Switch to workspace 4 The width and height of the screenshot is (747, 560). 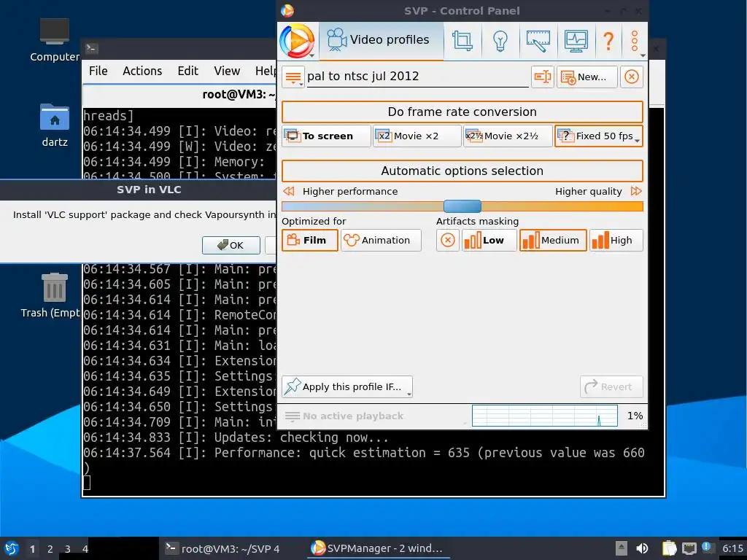[85, 549]
